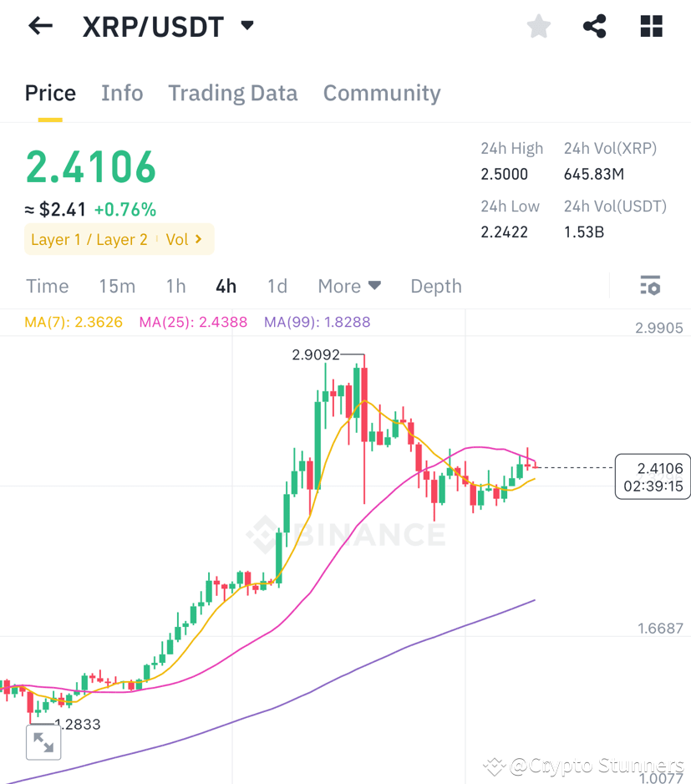691x784 pixels.
Task: Navigate back using the back arrow
Action: 39,26
